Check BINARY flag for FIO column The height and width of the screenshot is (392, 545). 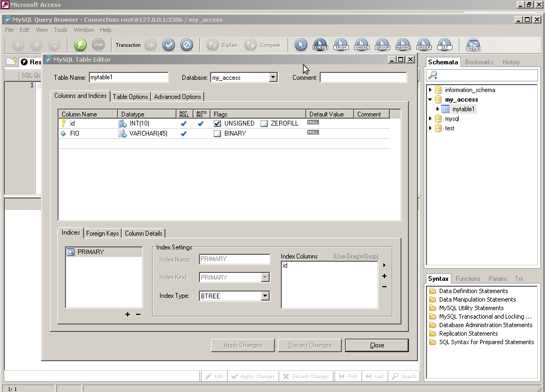coord(217,134)
